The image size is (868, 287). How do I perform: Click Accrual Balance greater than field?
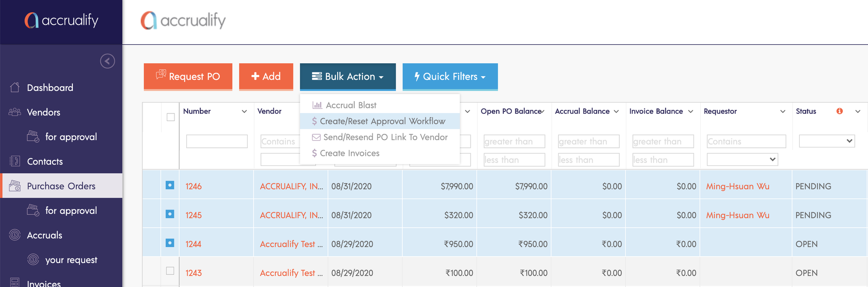click(589, 141)
